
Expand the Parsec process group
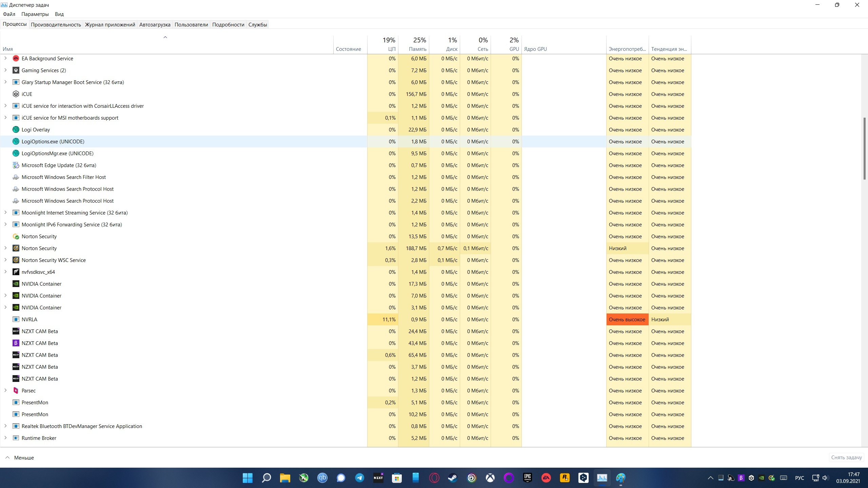pos(5,390)
